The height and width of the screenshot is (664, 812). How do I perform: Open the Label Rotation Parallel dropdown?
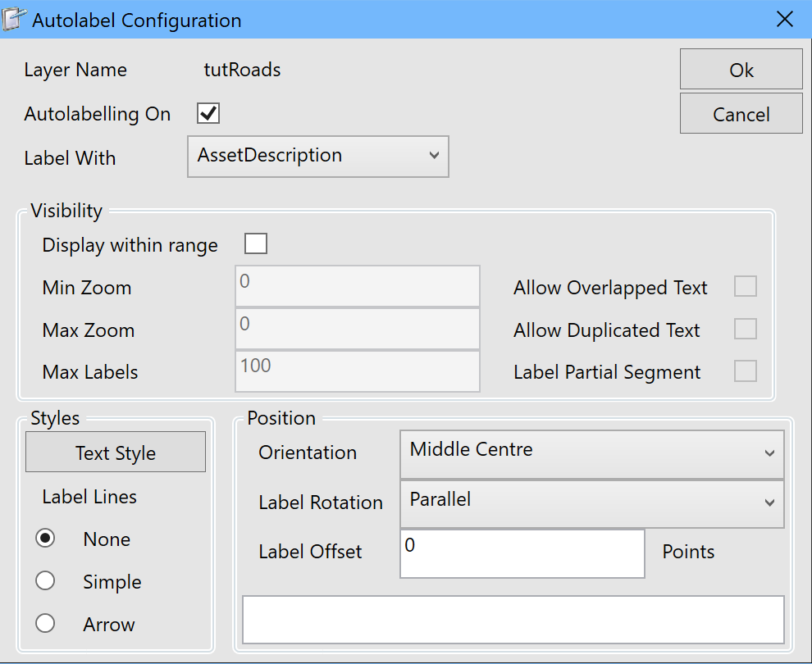592,503
